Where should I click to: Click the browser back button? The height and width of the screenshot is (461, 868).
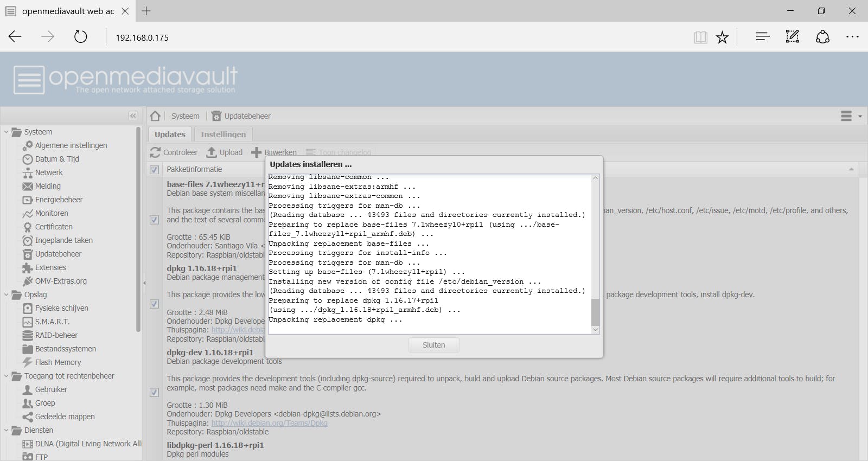pyautogui.click(x=15, y=37)
